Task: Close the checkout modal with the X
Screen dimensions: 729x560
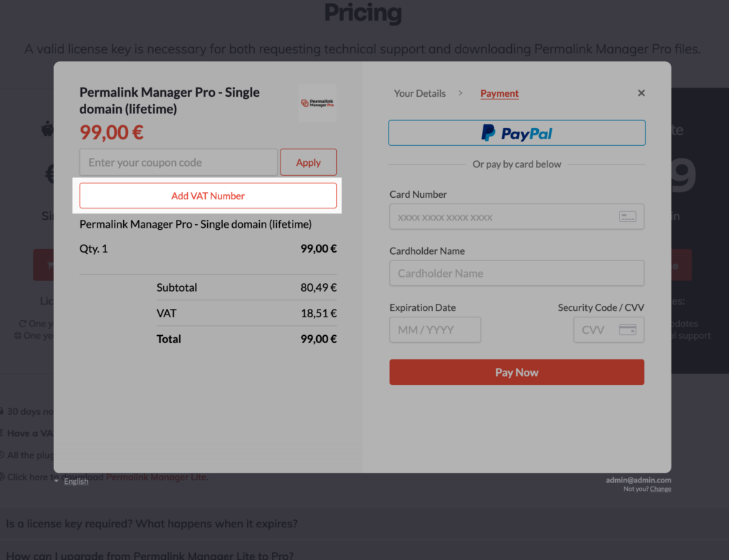Action: point(641,93)
